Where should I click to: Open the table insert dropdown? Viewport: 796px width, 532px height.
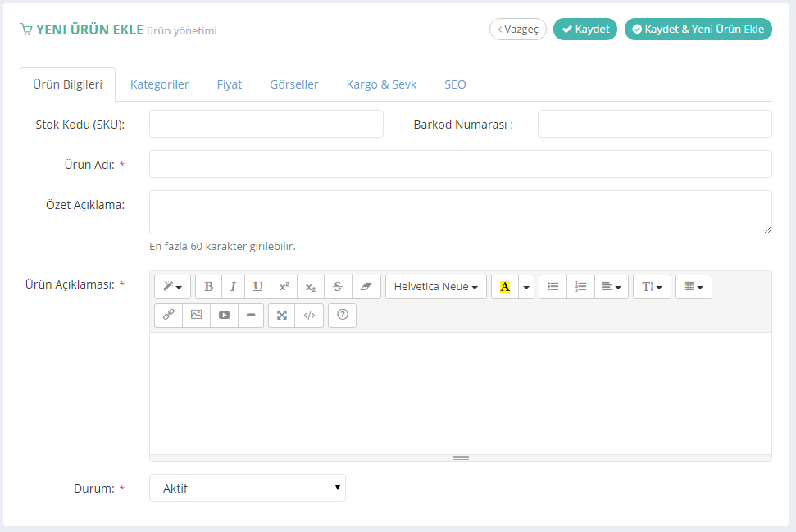[694, 287]
